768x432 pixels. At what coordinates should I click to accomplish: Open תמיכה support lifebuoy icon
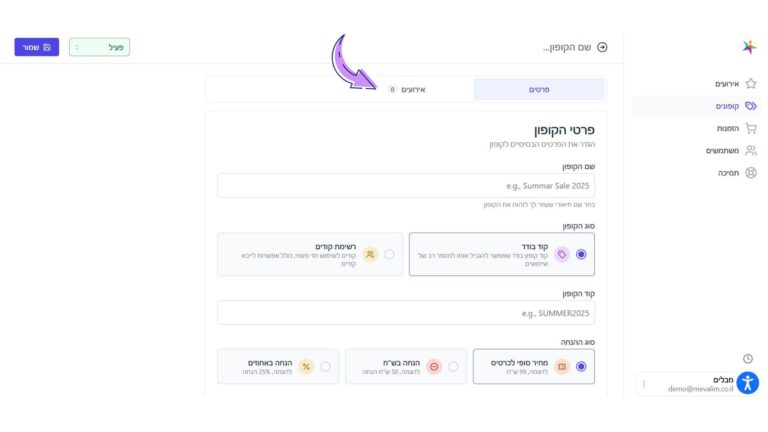click(x=750, y=172)
